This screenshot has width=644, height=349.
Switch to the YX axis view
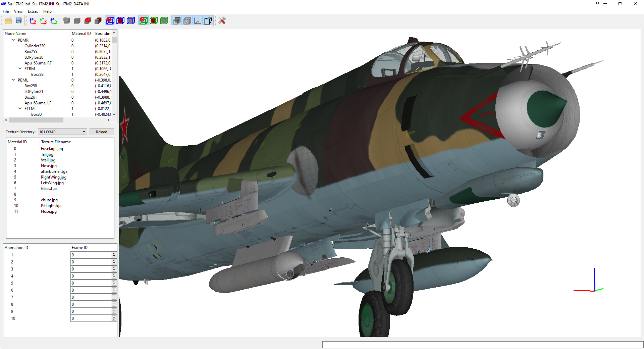43,20
